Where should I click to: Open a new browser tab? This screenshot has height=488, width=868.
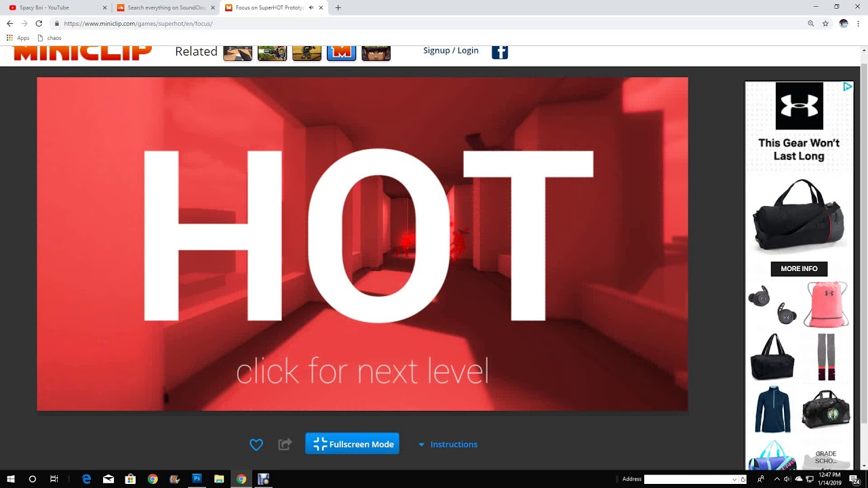point(338,7)
